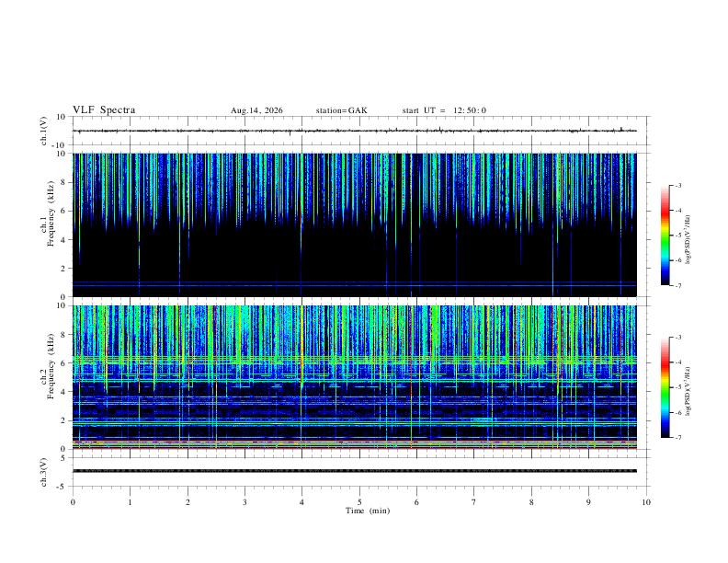Click the "ch.3(V)" waveform axis label
This screenshot has width=728, height=563.
44,473
